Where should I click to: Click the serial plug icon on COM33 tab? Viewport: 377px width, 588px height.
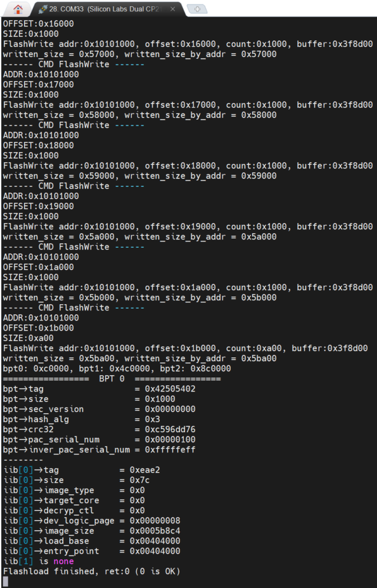(x=42, y=9)
